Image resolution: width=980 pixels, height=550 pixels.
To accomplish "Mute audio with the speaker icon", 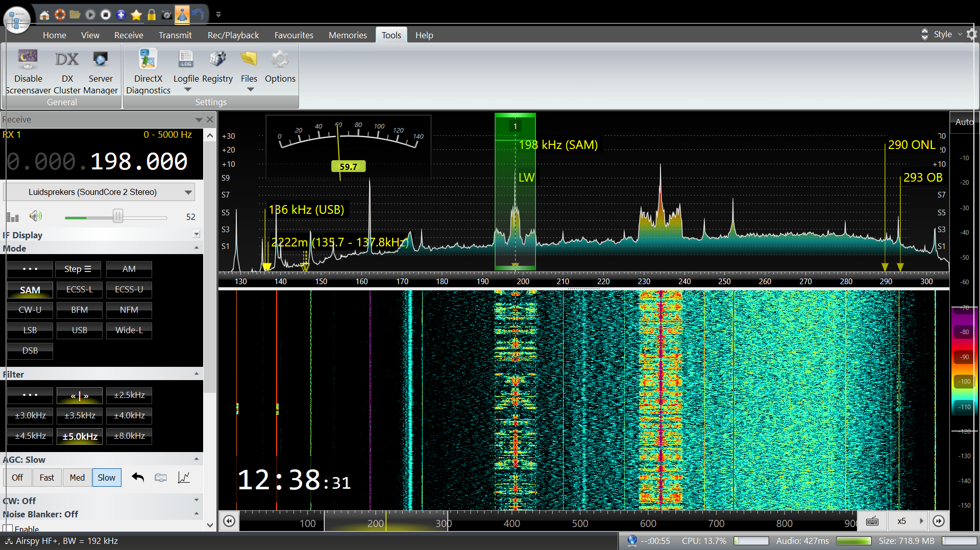I will [35, 216].
